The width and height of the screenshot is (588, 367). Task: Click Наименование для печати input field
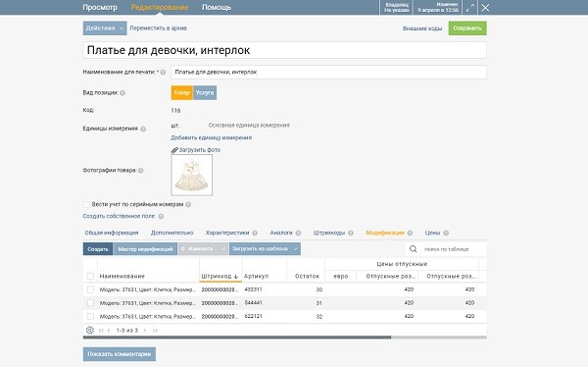coord(329,72)
